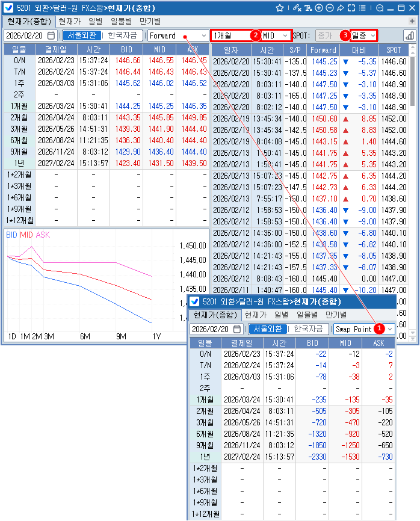Click the 종가 SPOT button
Image resolution: width=420 pixels, height=521 pixels.
[324, 35]
